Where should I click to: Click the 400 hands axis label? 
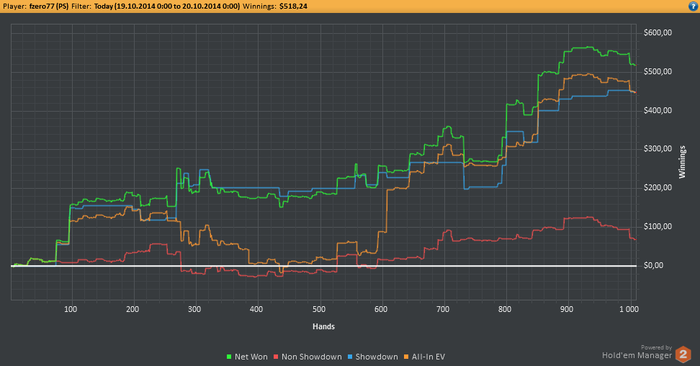pyautogui.click(x=256, y=309)
